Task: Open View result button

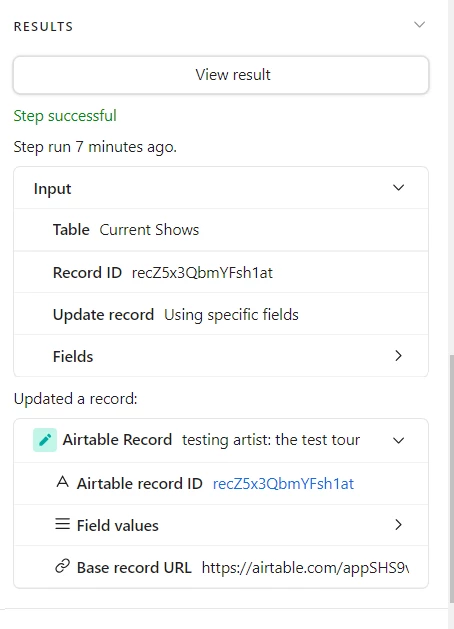Action: tap(221, 75)
